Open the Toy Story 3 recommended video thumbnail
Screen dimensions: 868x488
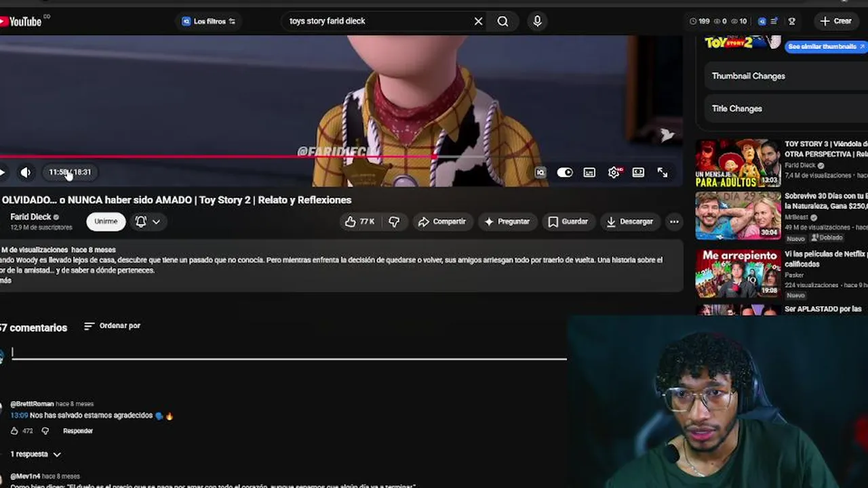(x=738, y=163)
